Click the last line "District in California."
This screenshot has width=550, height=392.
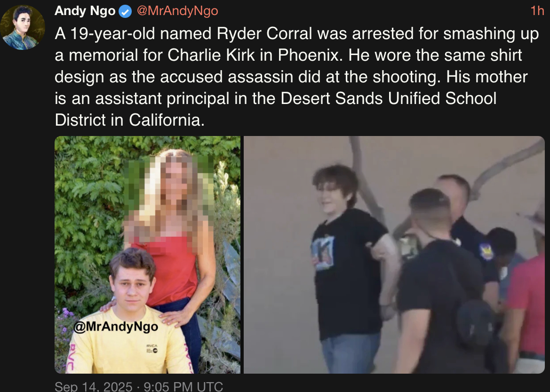pos(130,120)
